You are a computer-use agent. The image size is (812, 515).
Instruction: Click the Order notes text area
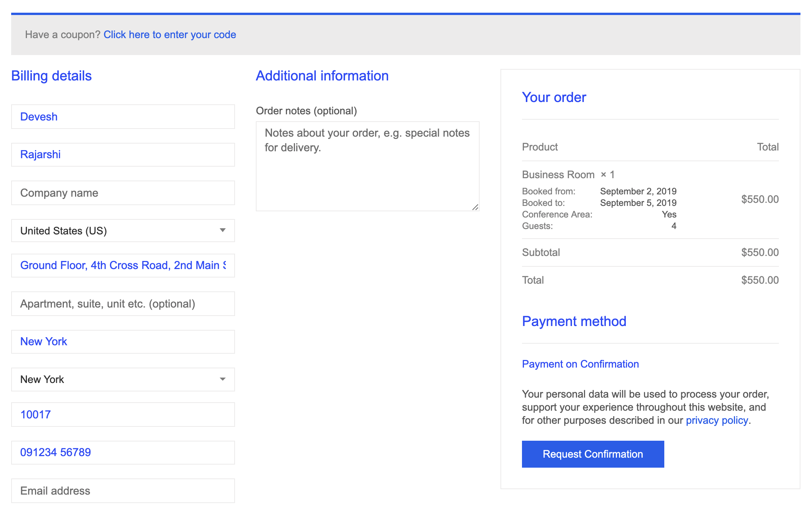click(367, 165)
